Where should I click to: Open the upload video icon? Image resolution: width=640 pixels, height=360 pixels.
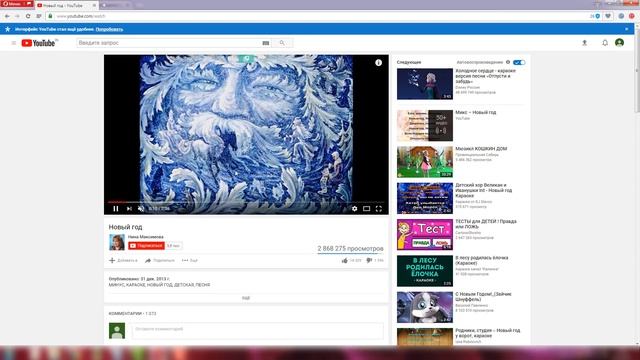pyautogui.click(x=584, y=43)
